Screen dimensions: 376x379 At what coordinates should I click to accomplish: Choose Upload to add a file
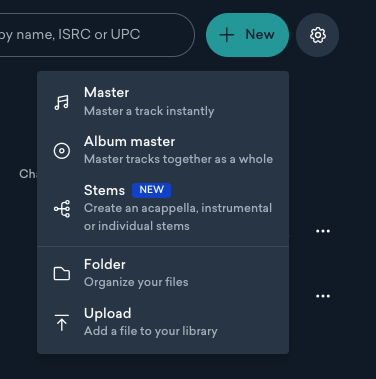163,322
